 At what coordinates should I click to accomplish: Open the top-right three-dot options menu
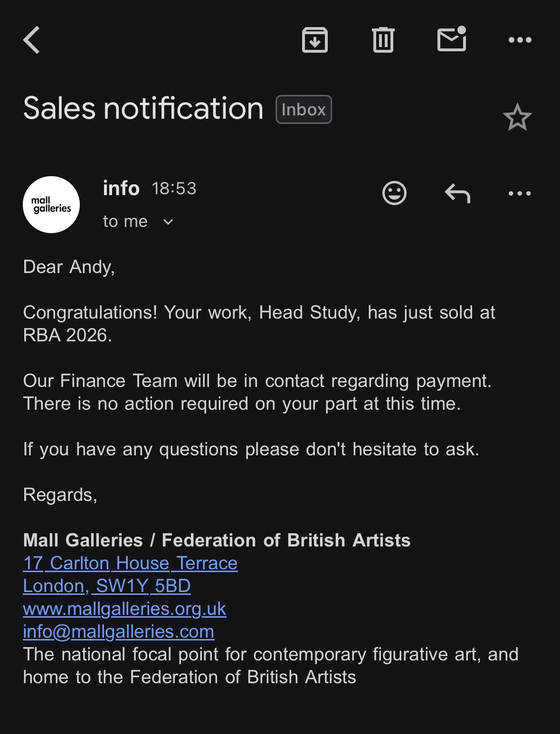520,40
